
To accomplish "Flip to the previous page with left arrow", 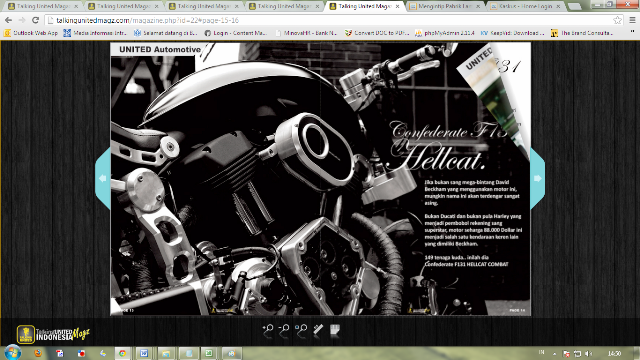I will [x=103, y=178].
